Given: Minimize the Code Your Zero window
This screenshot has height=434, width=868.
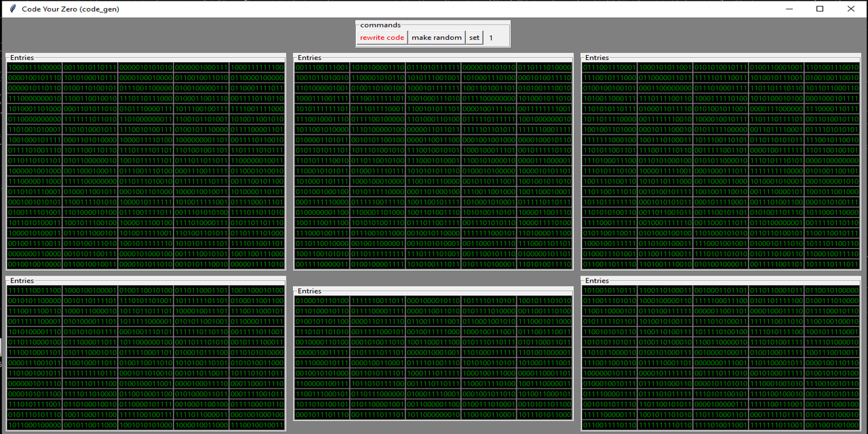Looking at the screenshot, I should click(x=786, y=9).
